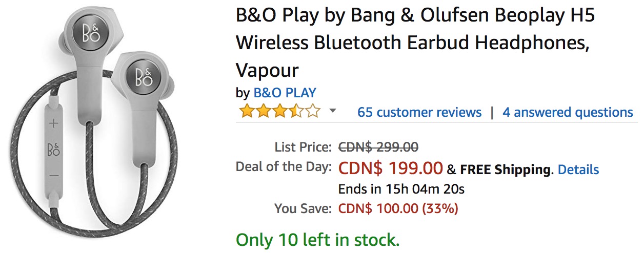Click the CDN$ 100.00 (33%) savings text
Screen dimensions: 644x253
tap(398, 208)
